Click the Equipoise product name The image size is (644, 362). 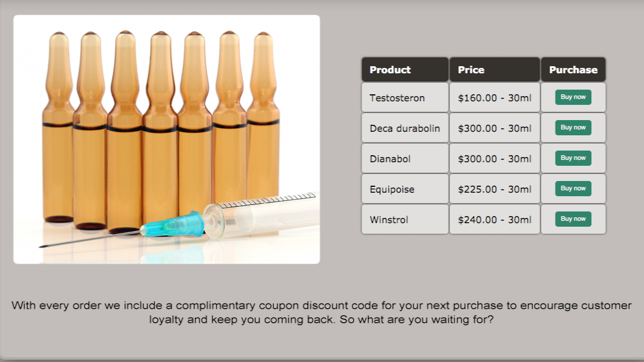coord(404,189)
